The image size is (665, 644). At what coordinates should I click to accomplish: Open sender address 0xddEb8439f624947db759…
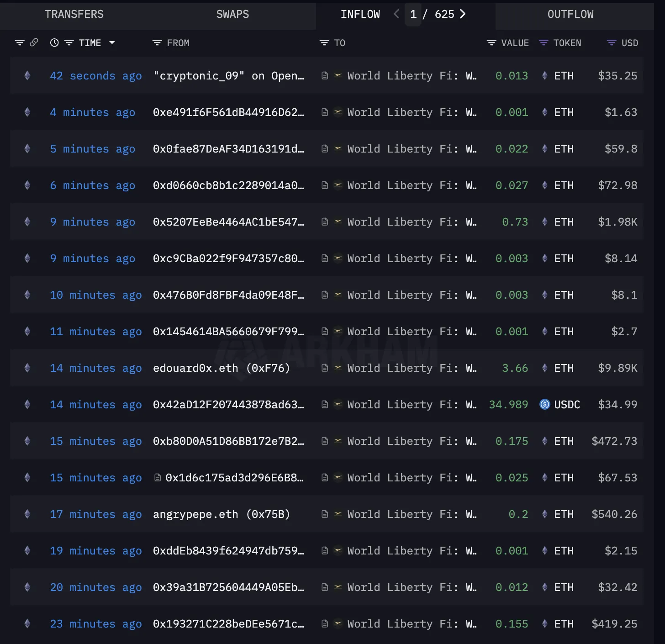228,551
